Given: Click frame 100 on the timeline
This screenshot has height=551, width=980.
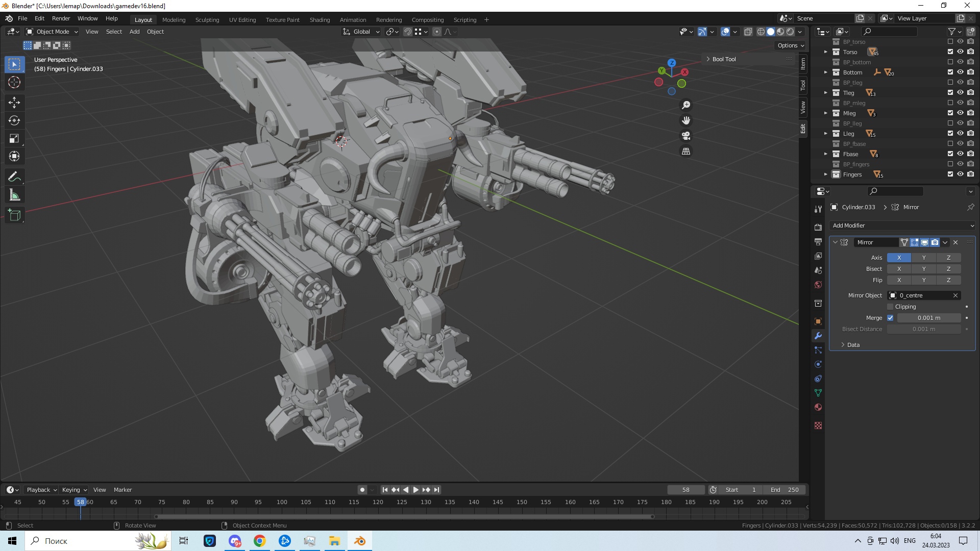Looking at the screenshot, I should coord(282,502).
